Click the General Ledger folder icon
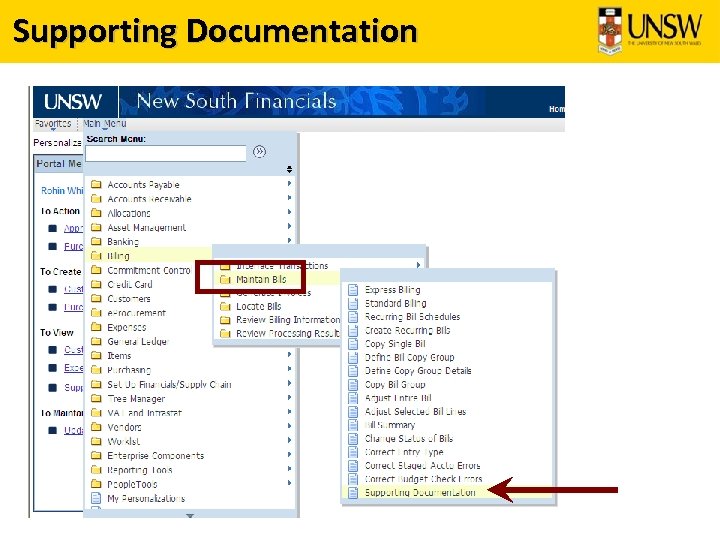 (x=96, y=341)
